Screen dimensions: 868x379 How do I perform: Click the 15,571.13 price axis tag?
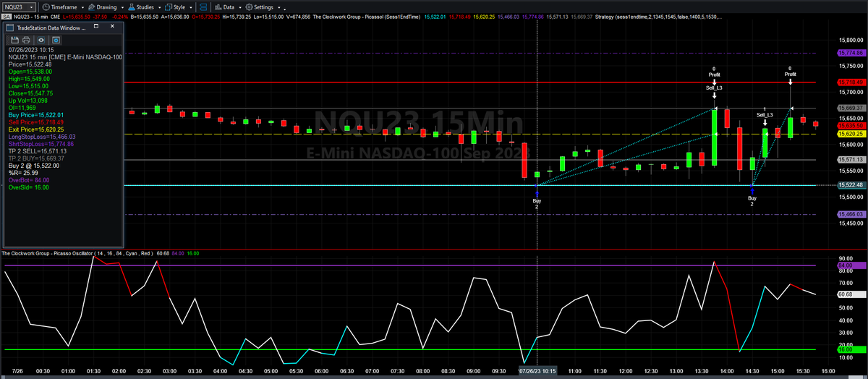pos(851,160)
